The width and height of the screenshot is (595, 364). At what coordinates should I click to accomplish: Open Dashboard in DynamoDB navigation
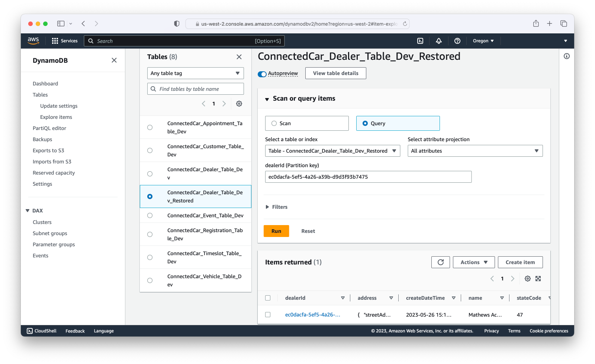[45, 84]
